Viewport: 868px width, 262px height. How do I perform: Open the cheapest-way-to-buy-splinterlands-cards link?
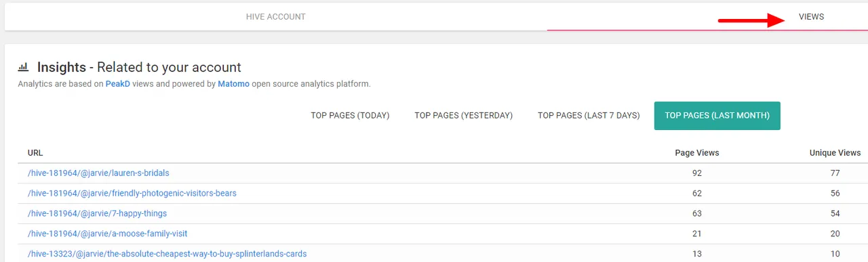click(167, 255)
